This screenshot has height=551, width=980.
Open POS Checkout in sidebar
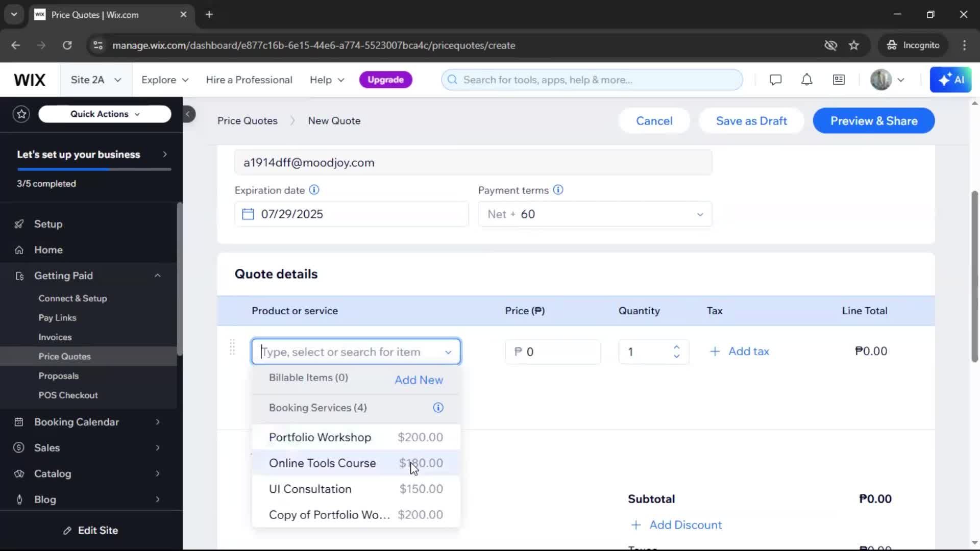click(x=68, y=395)
